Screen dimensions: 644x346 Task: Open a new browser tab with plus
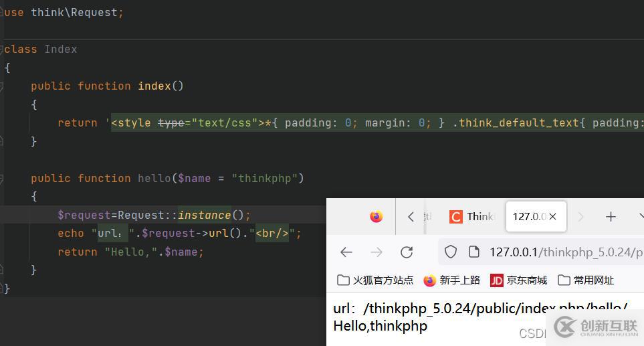pos(611,217)
